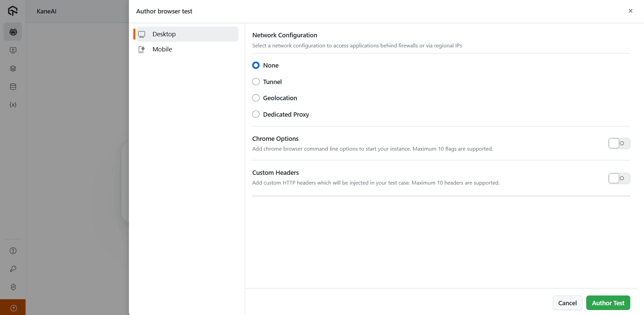
Task: Switch to the Mobile tab
Action: 163,49
